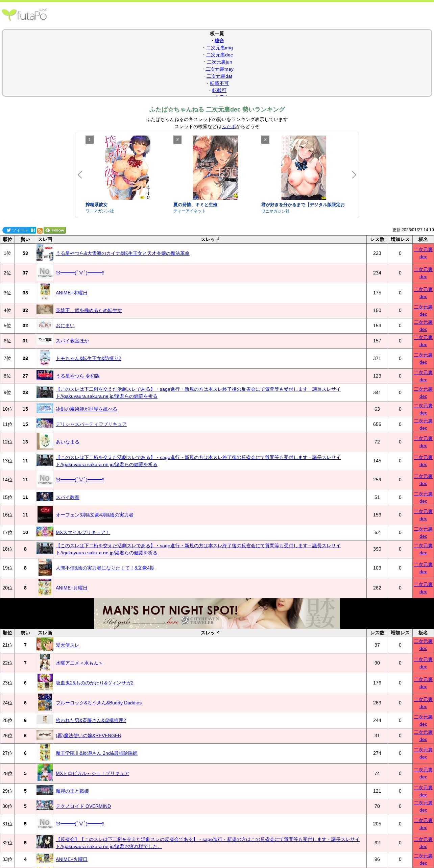Open the 転載不可 link

(219, 83)
